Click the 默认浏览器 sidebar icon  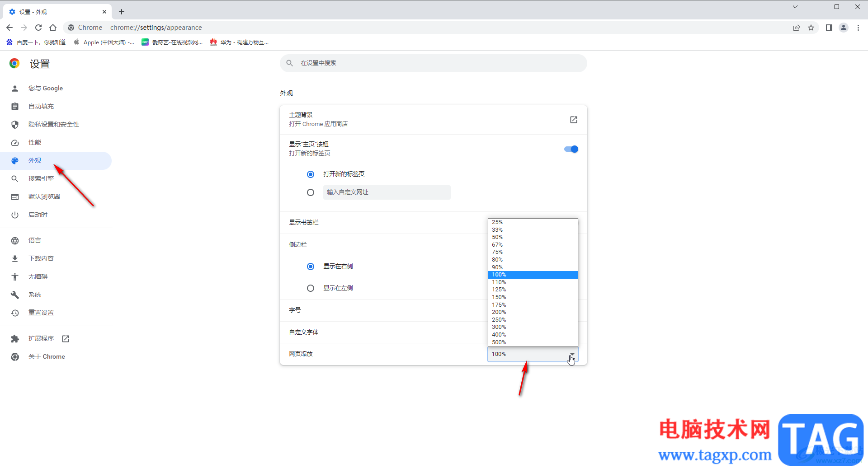tap(15, 197)
